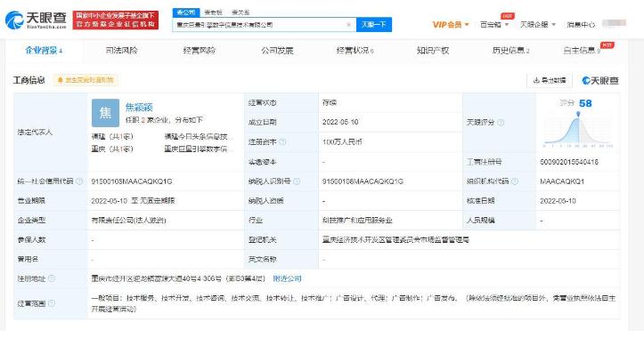Switch to the 司法风险 tab
The image size is (644, 338).
(x=121, y=51)
